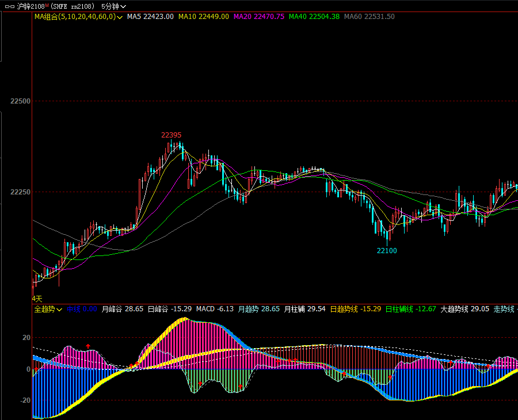Click the 走势线 indicator label
The height and width of the screenshot is (420, 518).
(504, 309)
